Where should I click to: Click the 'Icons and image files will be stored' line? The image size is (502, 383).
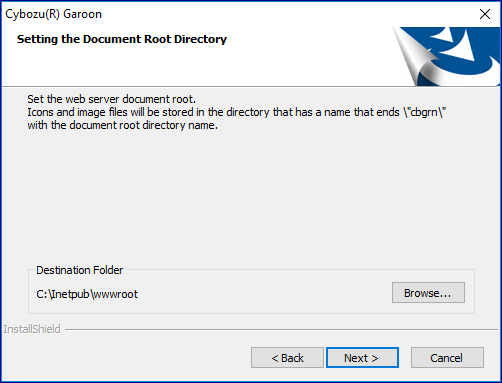pyautogui.click(x=237, y=112)
